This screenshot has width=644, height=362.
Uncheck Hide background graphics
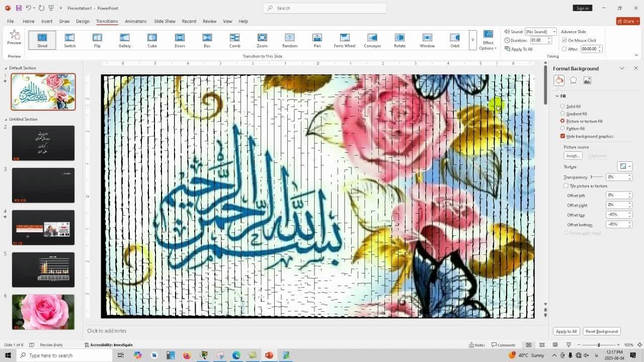[x=562, y=136]
